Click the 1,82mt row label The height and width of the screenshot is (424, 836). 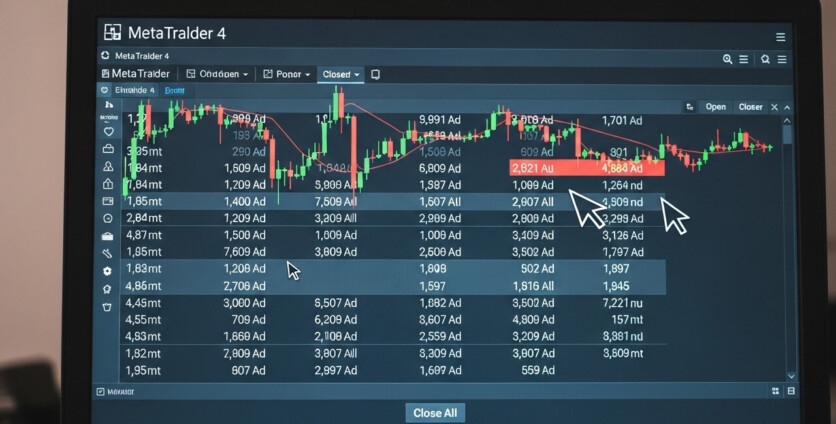point(143,353)
